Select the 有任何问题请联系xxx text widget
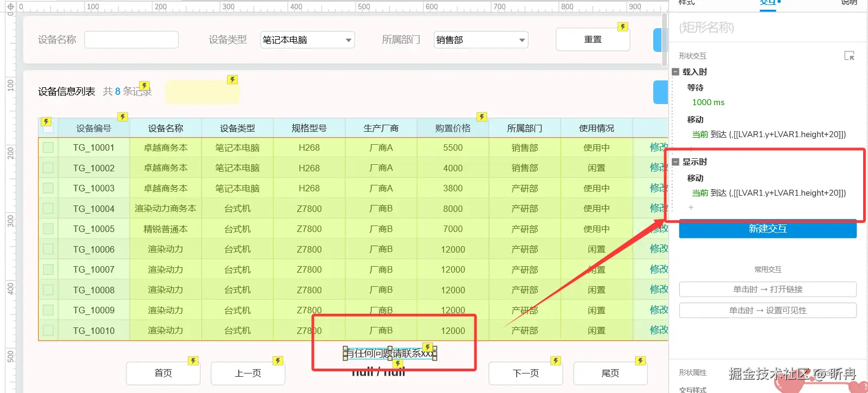This screenshot has height=393, width=868. 390,353
